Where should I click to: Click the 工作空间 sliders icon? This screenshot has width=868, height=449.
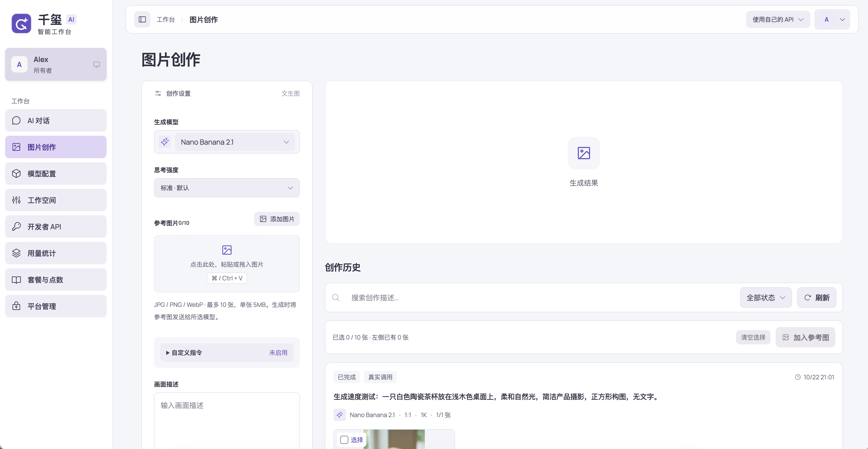tap(16, 200)
